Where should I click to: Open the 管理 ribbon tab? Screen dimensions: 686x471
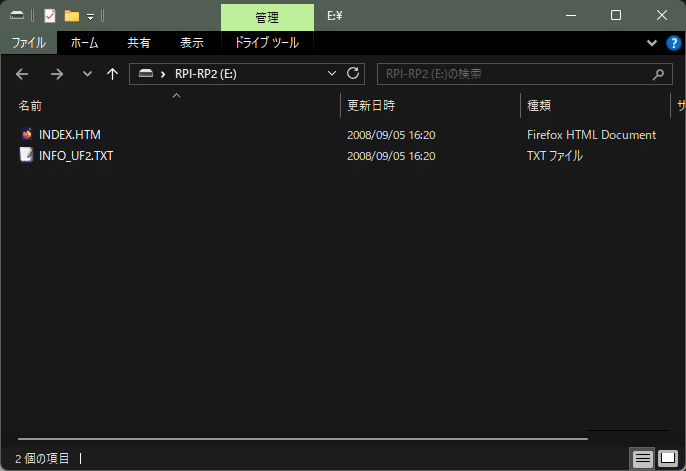(267, 17)
